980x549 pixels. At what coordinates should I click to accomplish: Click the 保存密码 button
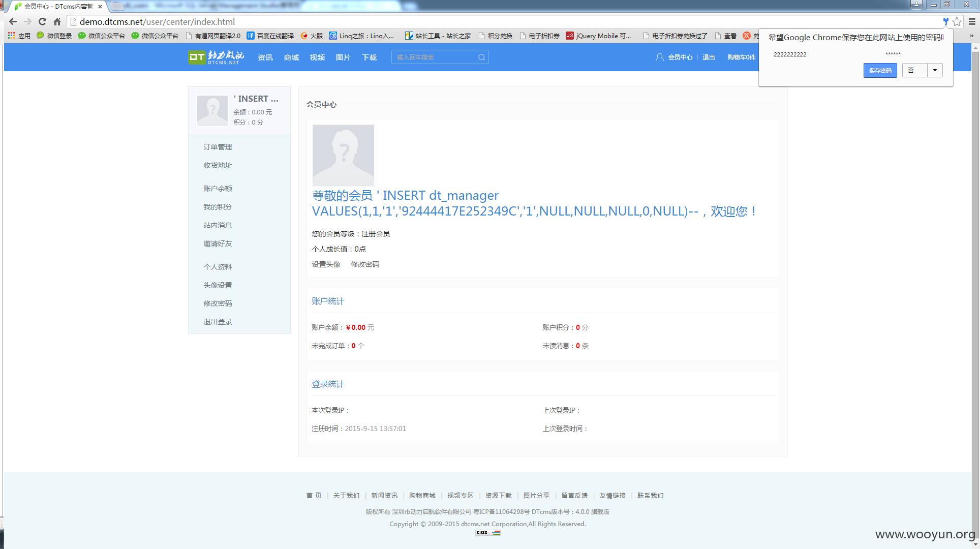point(880,71)
